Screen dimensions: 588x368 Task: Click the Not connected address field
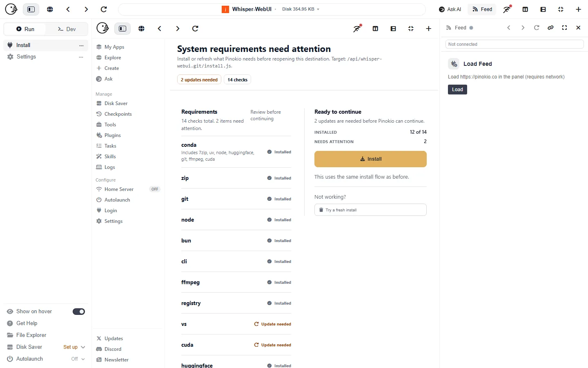pos(514,44)
